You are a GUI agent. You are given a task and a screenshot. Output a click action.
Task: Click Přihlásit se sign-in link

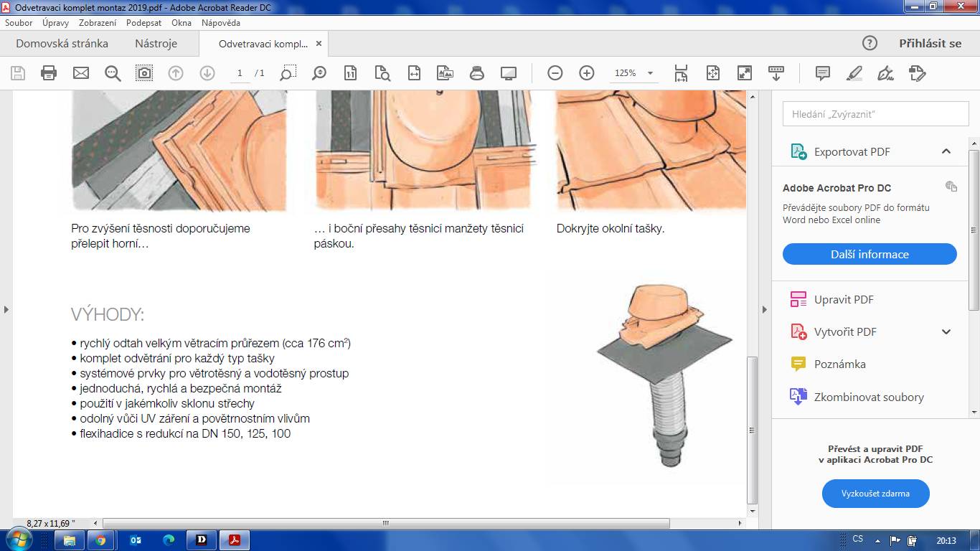[x=930, y=43]
